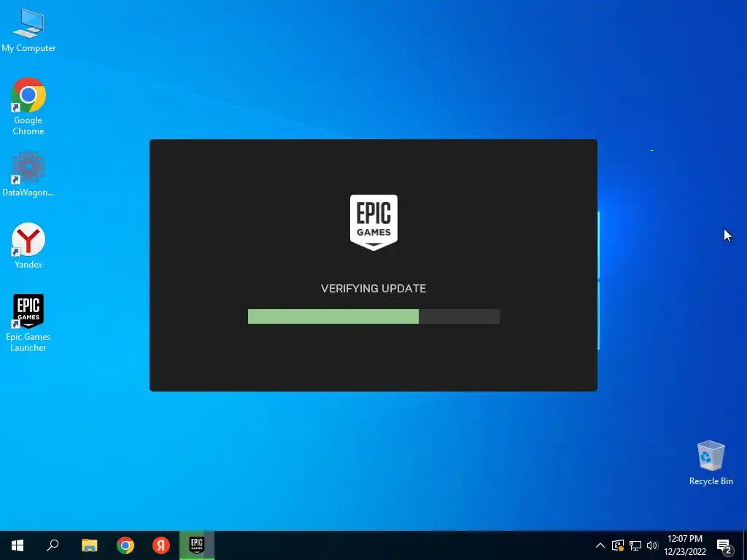
Task: Open the Recycle Bin
Action: [x=711, y=463]
